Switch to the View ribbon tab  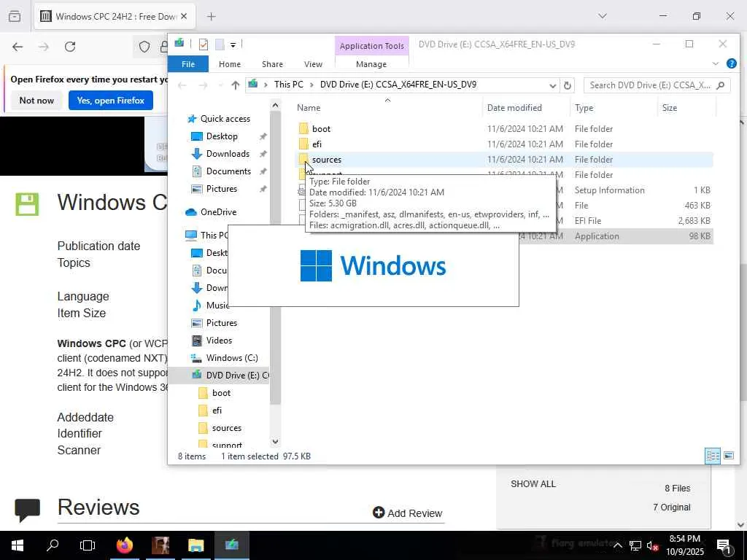pos(313,64)
